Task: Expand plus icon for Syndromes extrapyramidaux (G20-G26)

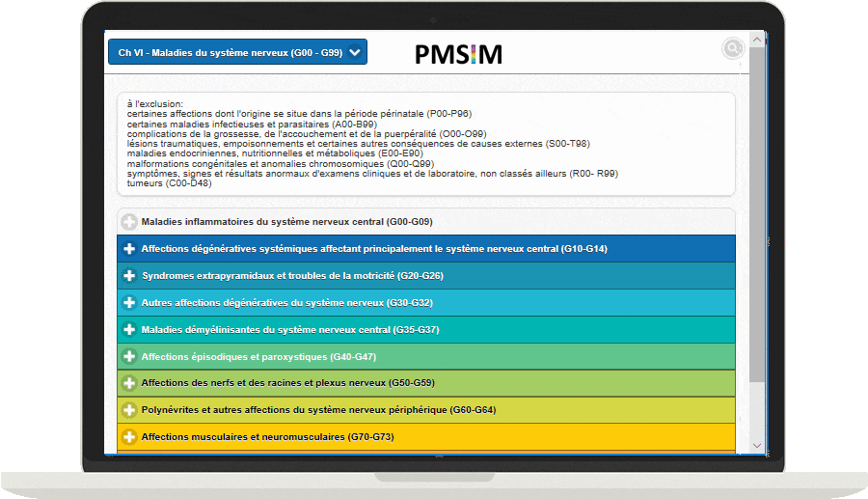Action: (x=129, y=276)
